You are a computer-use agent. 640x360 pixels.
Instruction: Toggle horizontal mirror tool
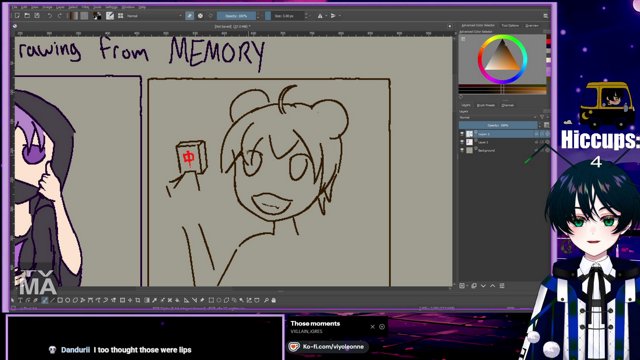[320, 16]
